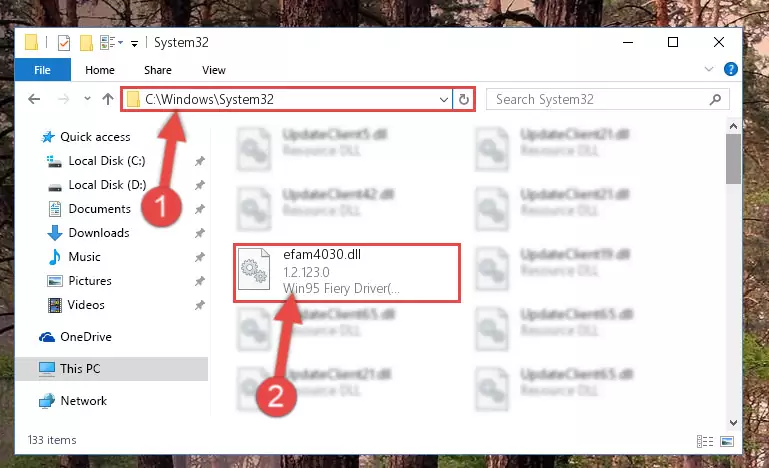
Task: Select OneDrive in navigation pane
Action: click(x=86, y=337)
